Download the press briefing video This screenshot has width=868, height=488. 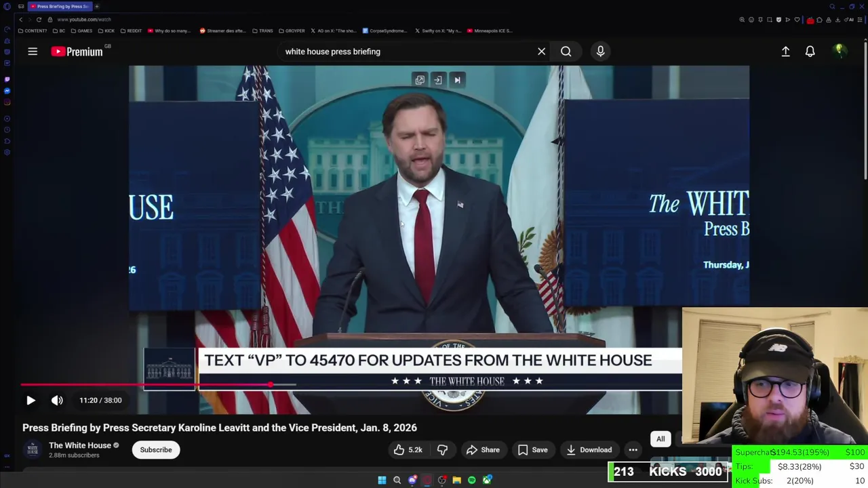pos(589,450)
